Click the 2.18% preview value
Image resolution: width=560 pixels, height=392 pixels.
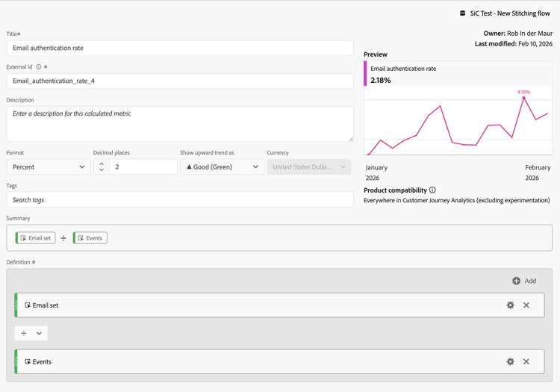381,81
